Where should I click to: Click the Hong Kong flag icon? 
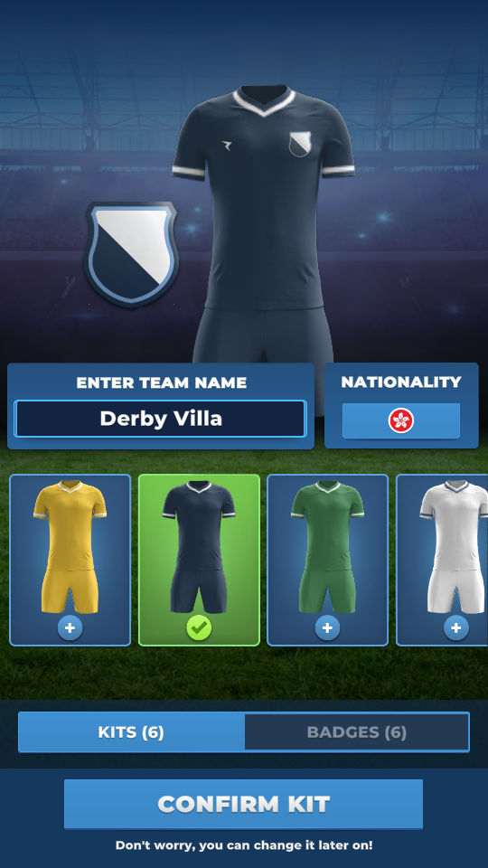[x=401, y=420]
